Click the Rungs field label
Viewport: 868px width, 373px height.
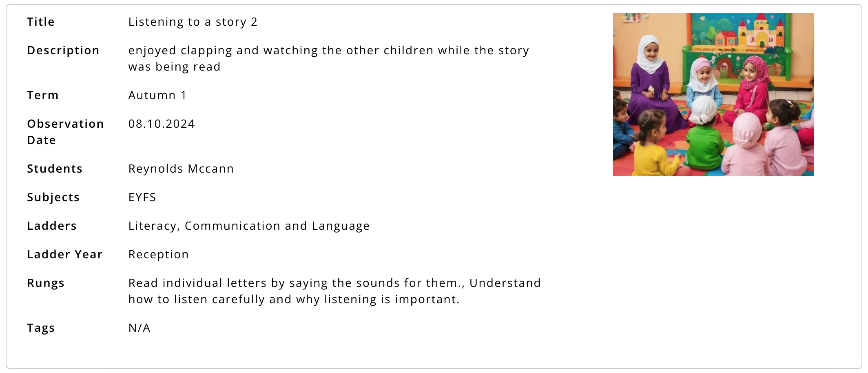coord(46,283)
